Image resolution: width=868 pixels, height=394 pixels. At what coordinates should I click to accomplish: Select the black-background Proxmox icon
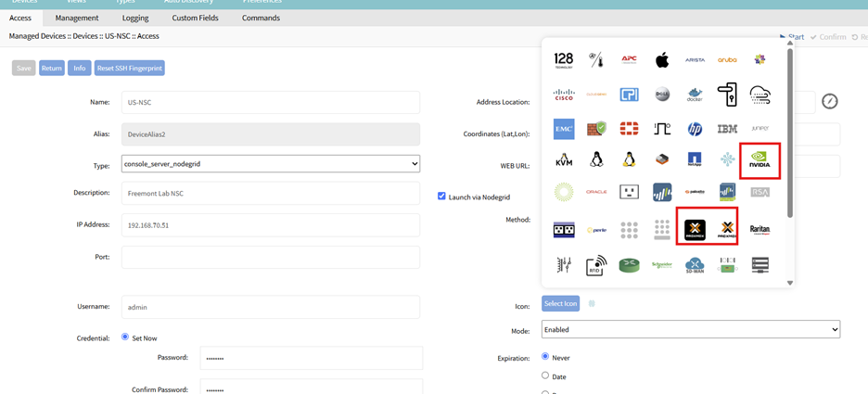[695, 229]
